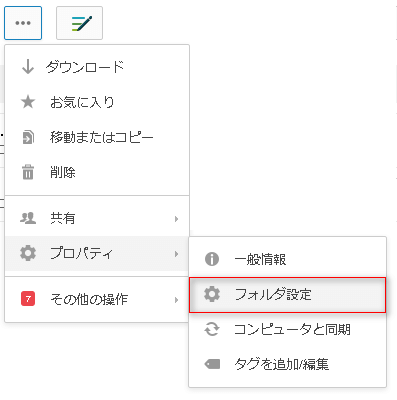
Task: Click the move or copy file icon
Action: 28,137
